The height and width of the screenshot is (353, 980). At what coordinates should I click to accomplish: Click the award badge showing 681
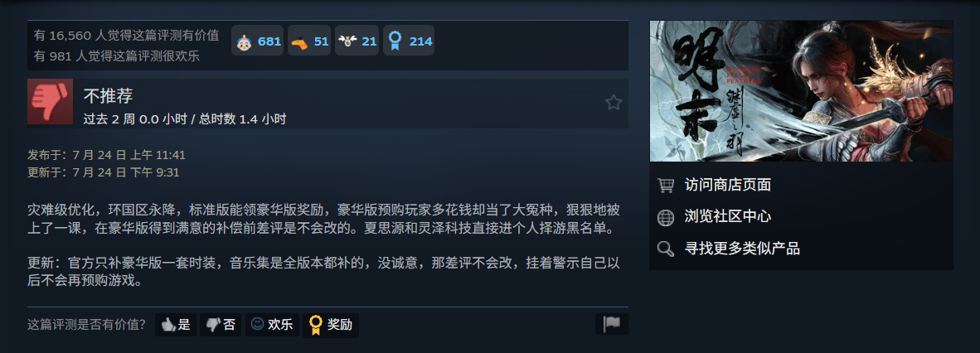258,41
